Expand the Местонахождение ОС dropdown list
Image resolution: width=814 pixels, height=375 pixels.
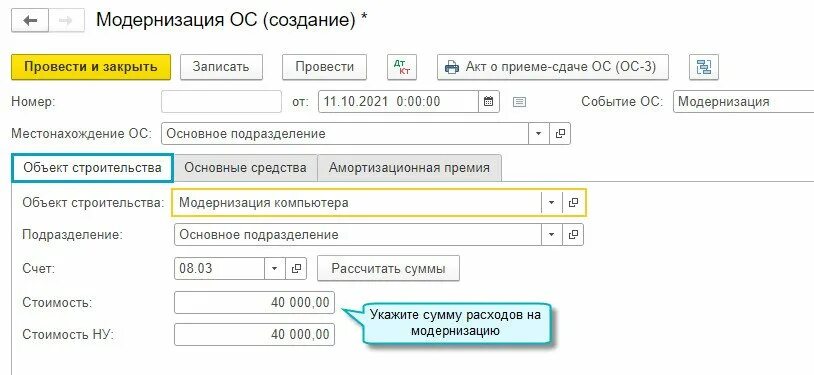(x=539, y=133)
